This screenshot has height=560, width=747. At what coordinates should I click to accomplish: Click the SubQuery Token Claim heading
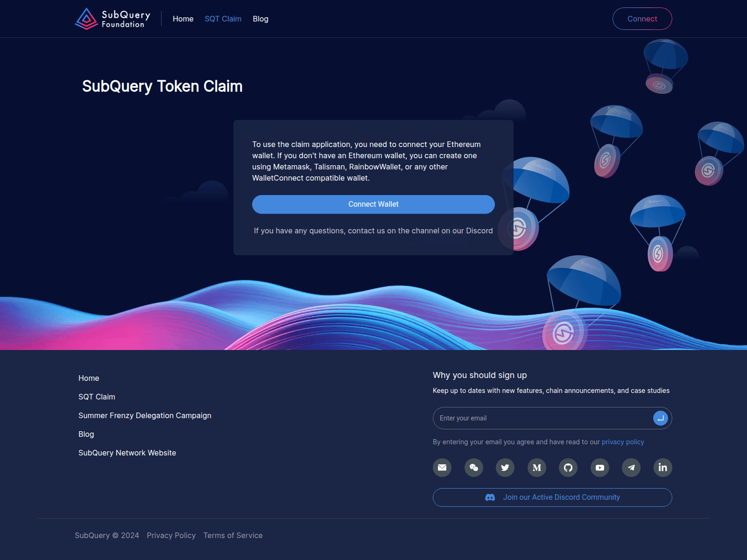162,86
